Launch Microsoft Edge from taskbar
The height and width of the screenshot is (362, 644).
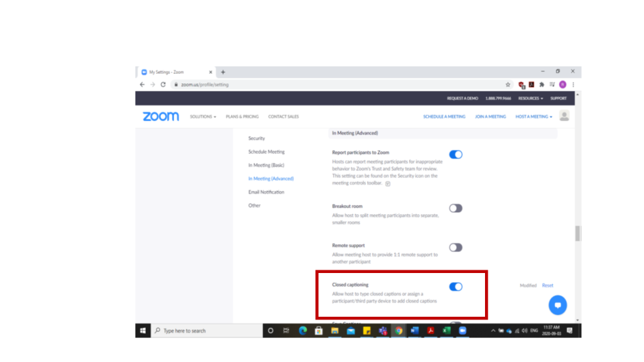[303, 331]
